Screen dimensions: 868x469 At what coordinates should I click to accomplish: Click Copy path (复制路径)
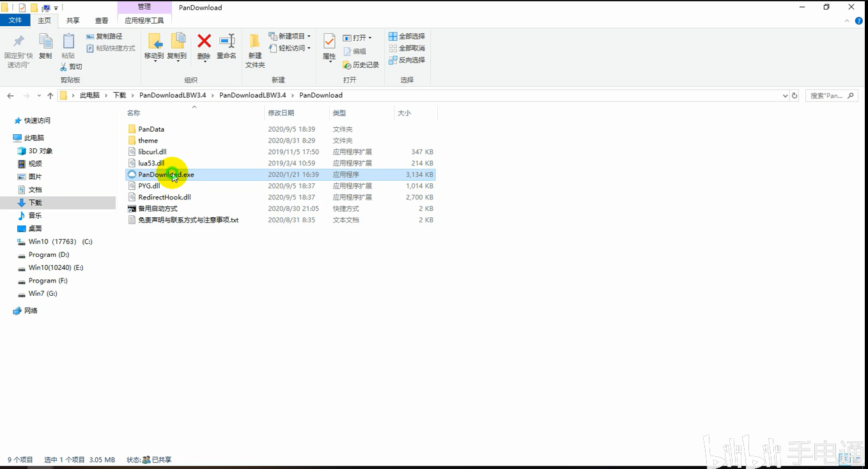(x=104, y=36)
